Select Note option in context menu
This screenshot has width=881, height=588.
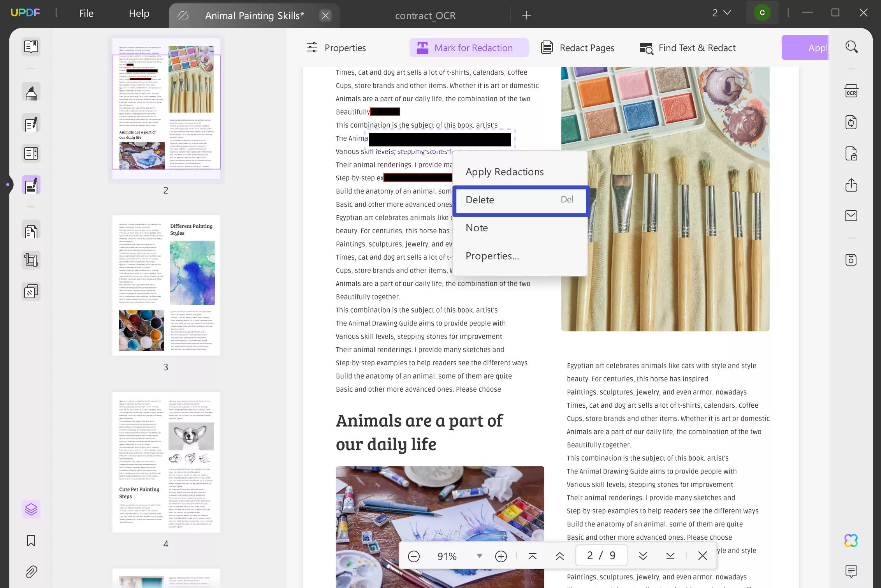coord(477,228)
